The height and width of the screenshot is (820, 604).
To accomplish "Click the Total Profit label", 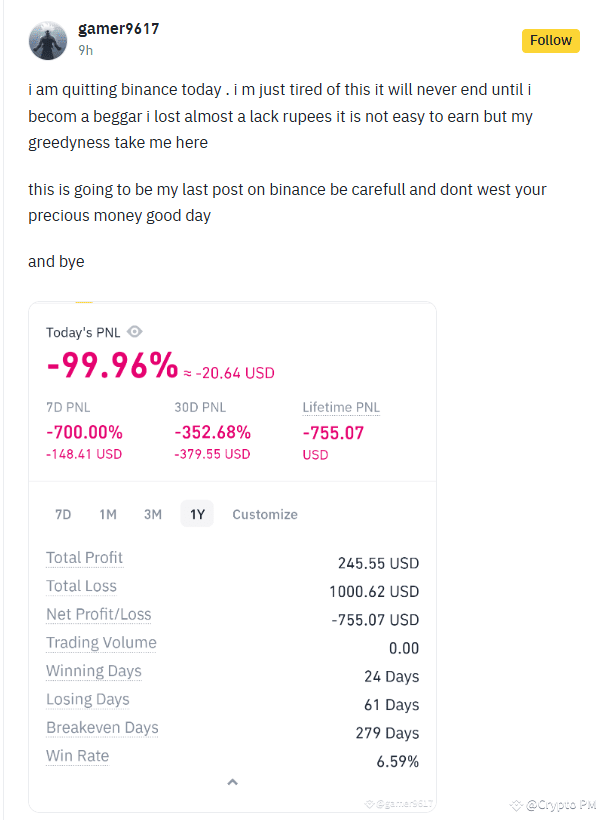I will tap(84, 558).
